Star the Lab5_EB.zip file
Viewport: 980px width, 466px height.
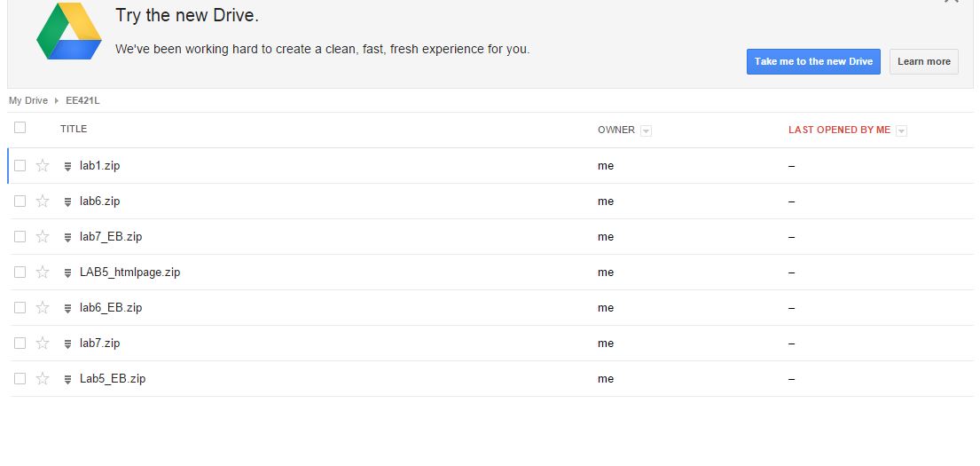pos(43,378)
